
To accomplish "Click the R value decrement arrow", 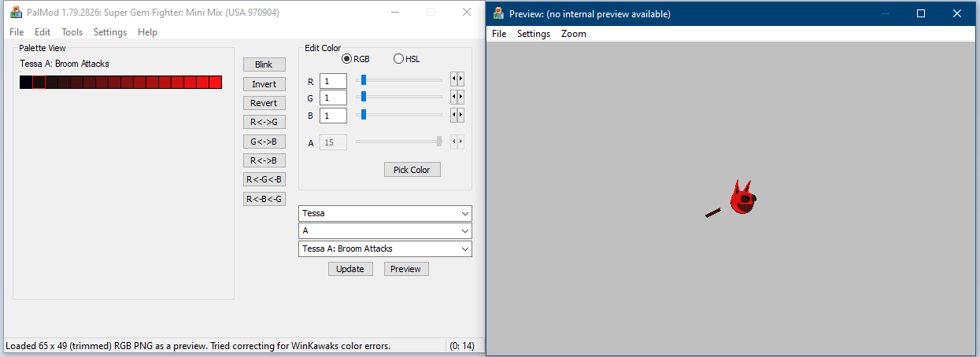I will [x=453, y=79].
